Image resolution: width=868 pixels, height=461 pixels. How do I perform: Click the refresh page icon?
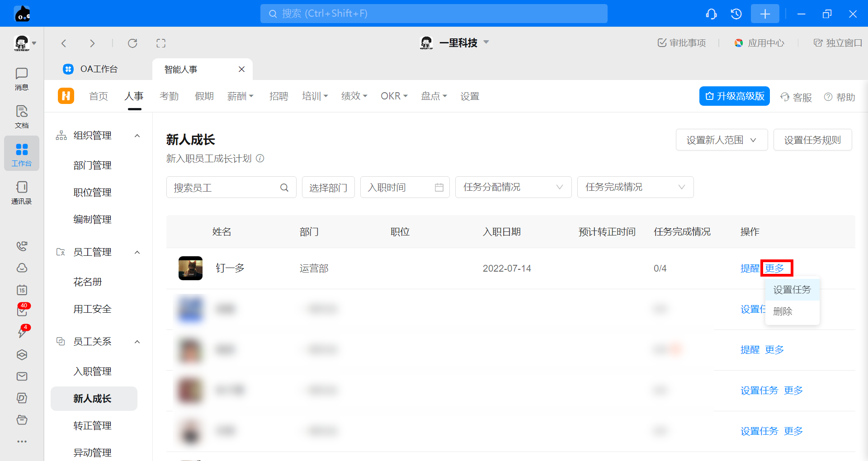tap(132, 43)
